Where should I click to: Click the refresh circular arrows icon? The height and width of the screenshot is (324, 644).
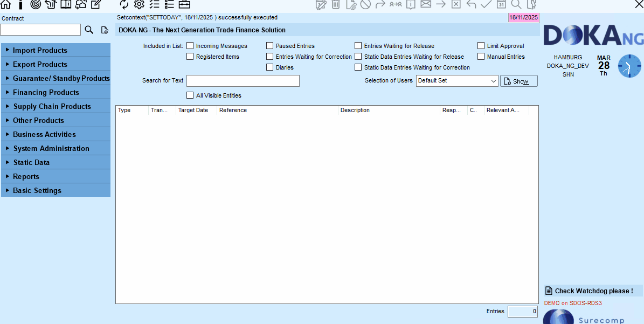pyautogui.click(x=124, y=4)
